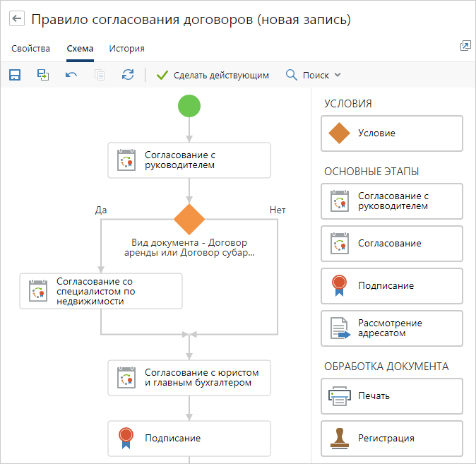This screenshot has height=464, width=476.
Task: Select the orange condition diamond in diagram
Action: 189,219
